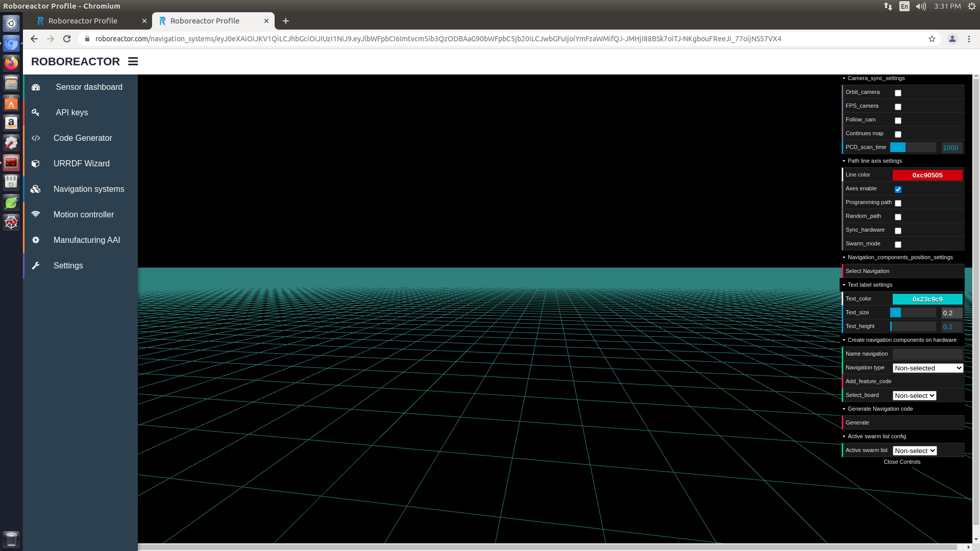Open the Chromium profile avatar icon
The image size is (980, 551).
tap(952, 39)
